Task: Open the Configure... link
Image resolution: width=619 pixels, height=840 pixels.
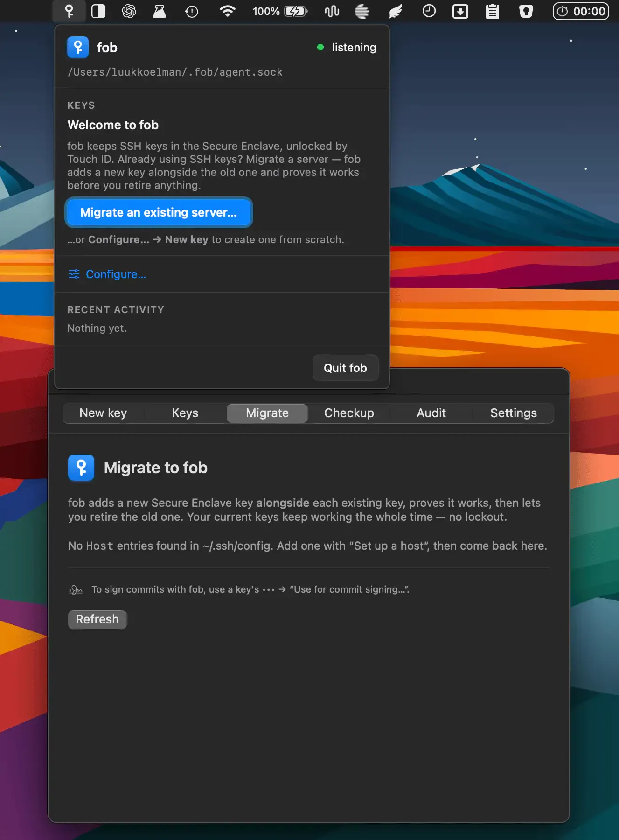Action: click(x=116, y=274)
